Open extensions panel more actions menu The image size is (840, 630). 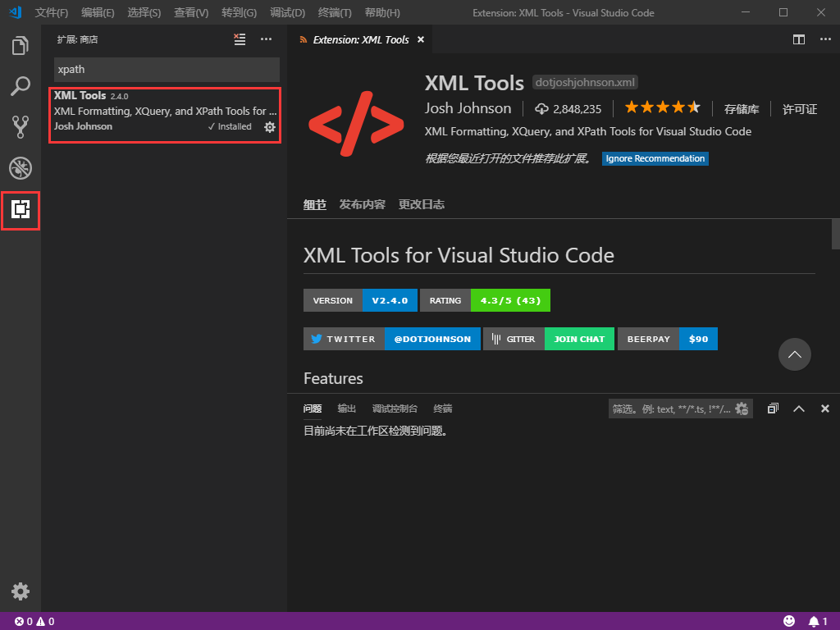point(267,39)
